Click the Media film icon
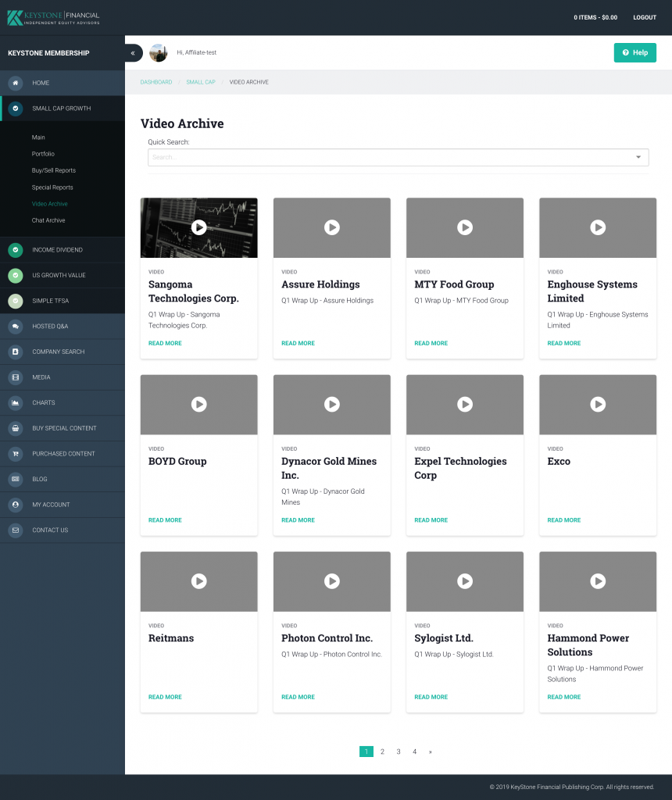 click(x=16, y=377)
